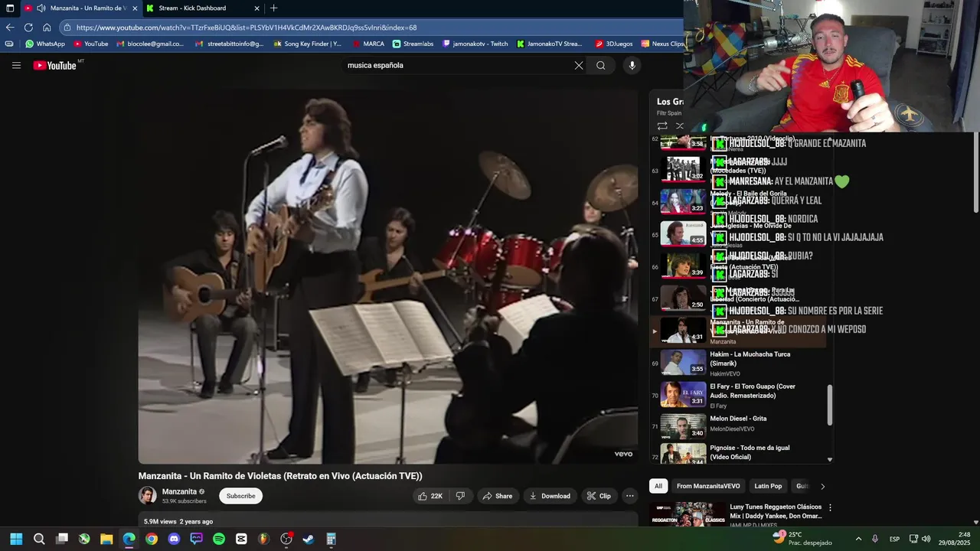Open Spotify from taskbar

[219, 539]
